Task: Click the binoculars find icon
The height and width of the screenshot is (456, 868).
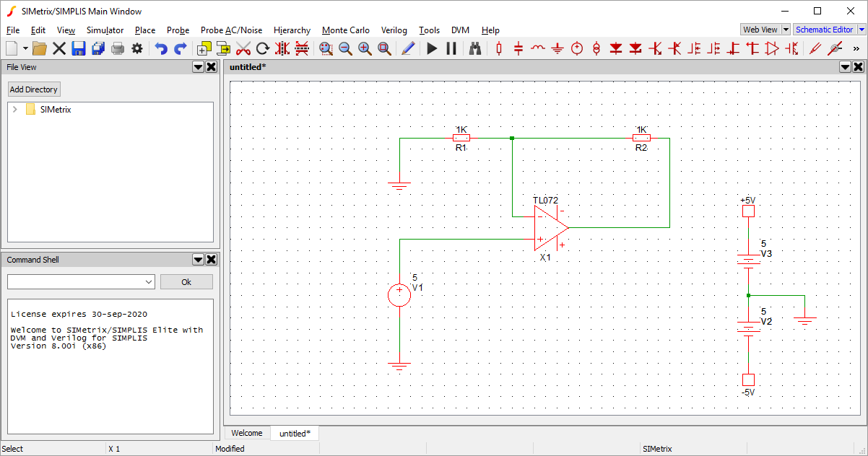Action: [475, 48]
